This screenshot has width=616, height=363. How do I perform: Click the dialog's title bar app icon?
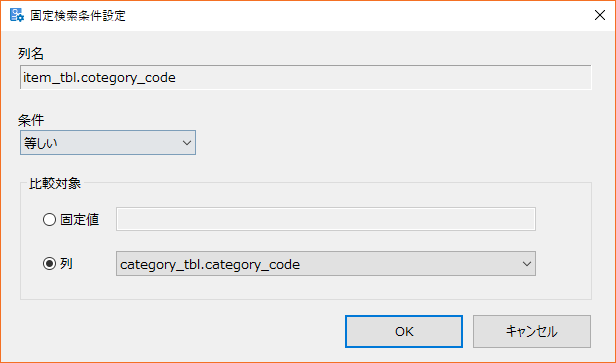tap(17, 15)
